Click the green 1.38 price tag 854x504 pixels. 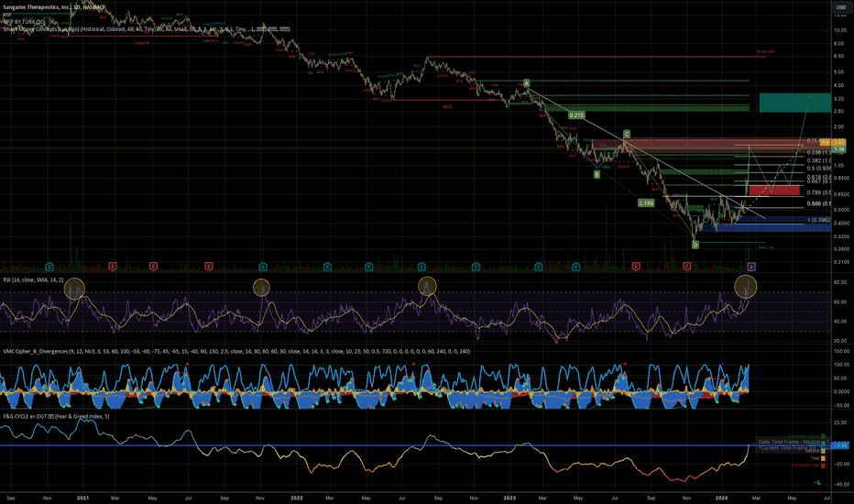pos(839,148)
